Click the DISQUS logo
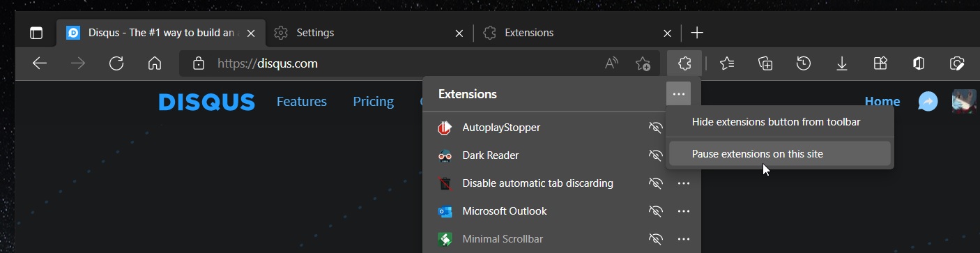 (x=206, y=102)
